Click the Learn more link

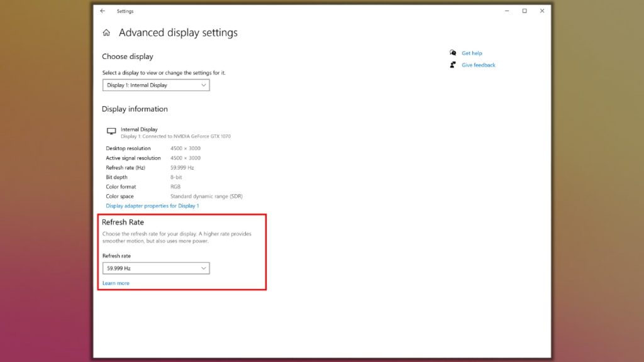(x=116, y=283)
